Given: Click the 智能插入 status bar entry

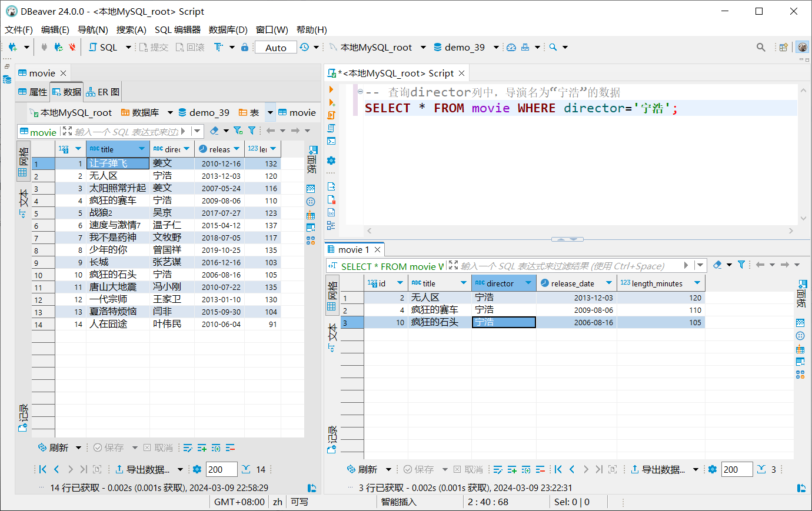Looking at the screenshot, I should click(398, 502).
